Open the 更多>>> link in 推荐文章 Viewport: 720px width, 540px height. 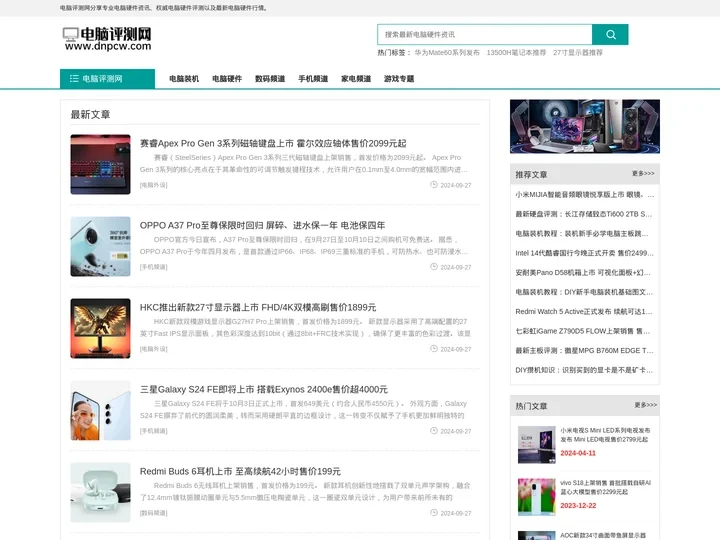point(643,174)
